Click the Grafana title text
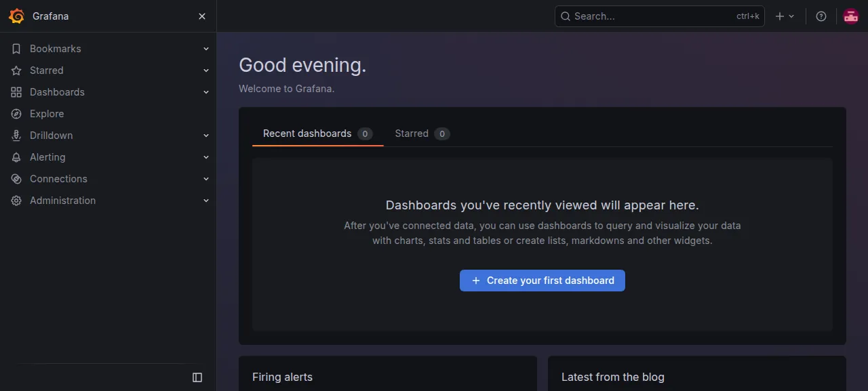This screenshot has width=868, height=391. [x=50, y=16]
